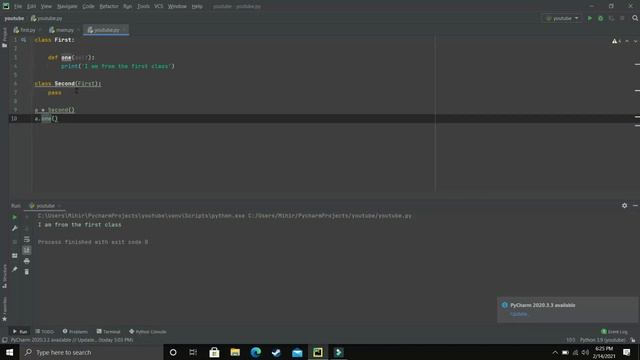
Task: Open the Python Console tab
Action: (148, 331)
